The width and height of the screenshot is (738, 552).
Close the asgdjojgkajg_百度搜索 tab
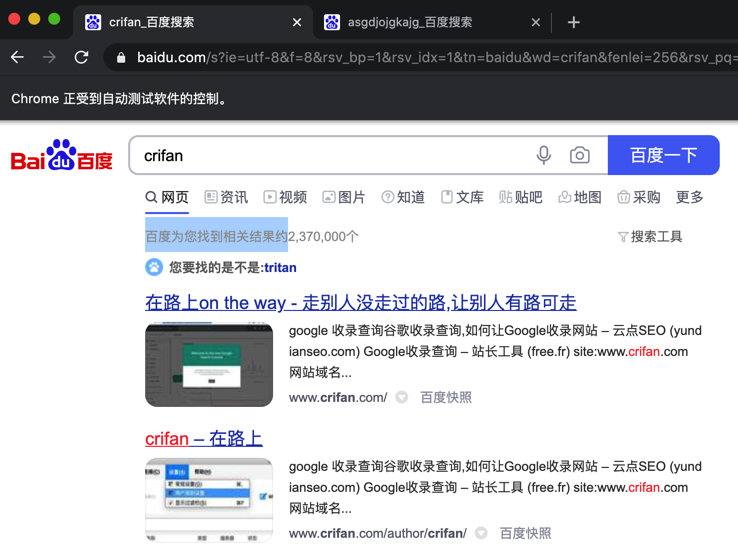coord(536,22)
